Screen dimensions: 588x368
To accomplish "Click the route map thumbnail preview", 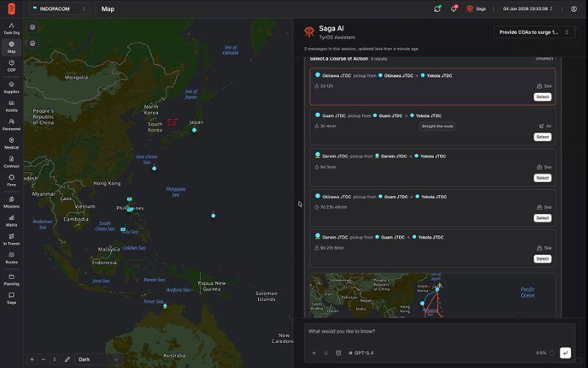I will (x=432, y=295).
